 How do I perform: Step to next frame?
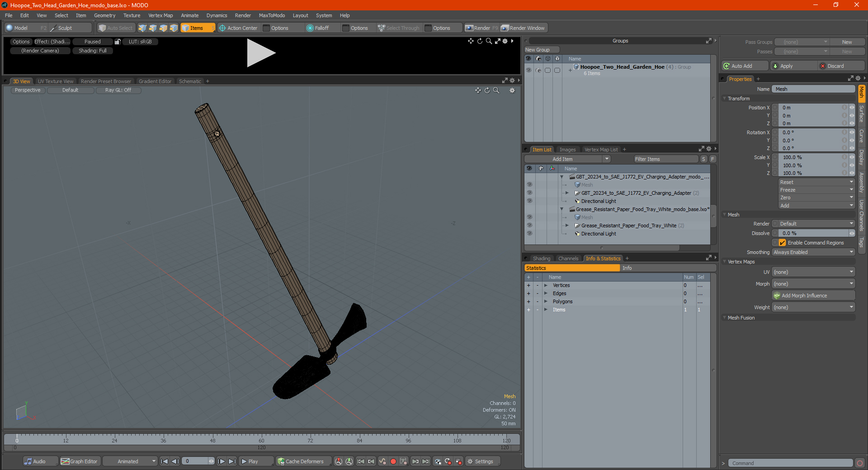(221, 461)
